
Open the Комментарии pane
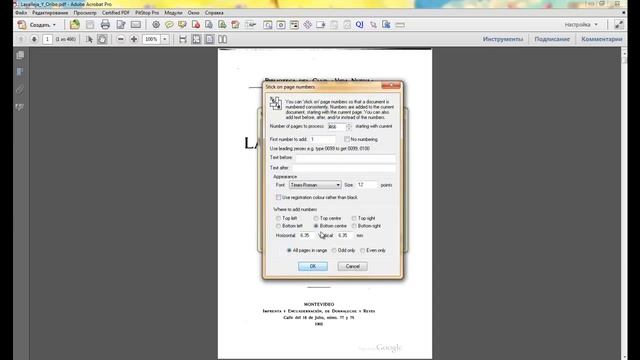pos(602,39)
